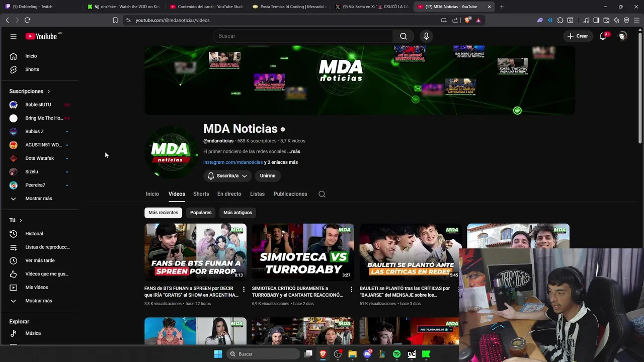Bookmark this page with bookmark icon

point(115,20)
